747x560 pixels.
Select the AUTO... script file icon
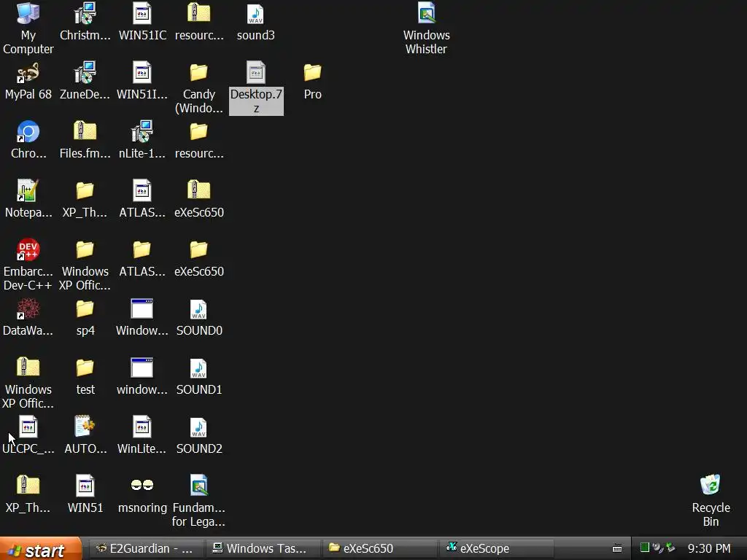(85, 427)
